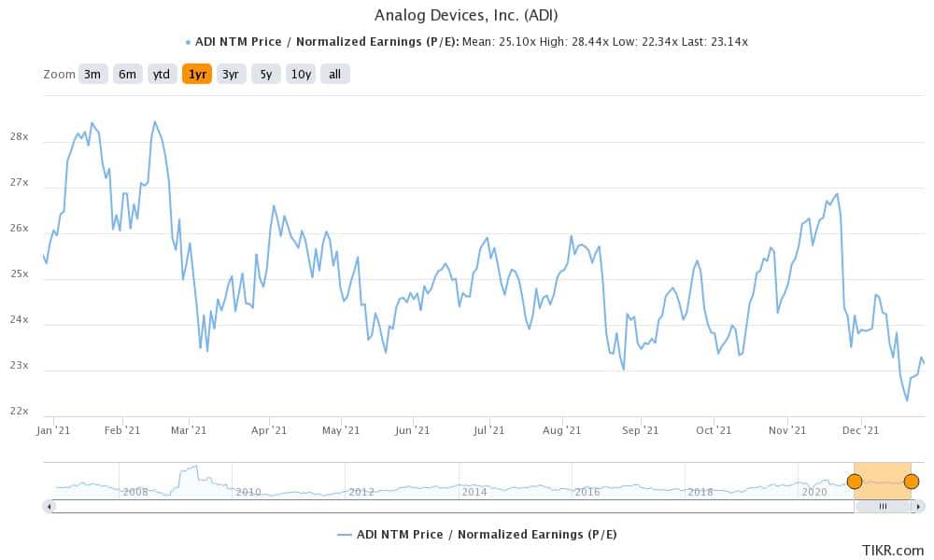Click the scrollbar left arrow
The height and width of the screenshot is (560, 934).
click(50, 507)
